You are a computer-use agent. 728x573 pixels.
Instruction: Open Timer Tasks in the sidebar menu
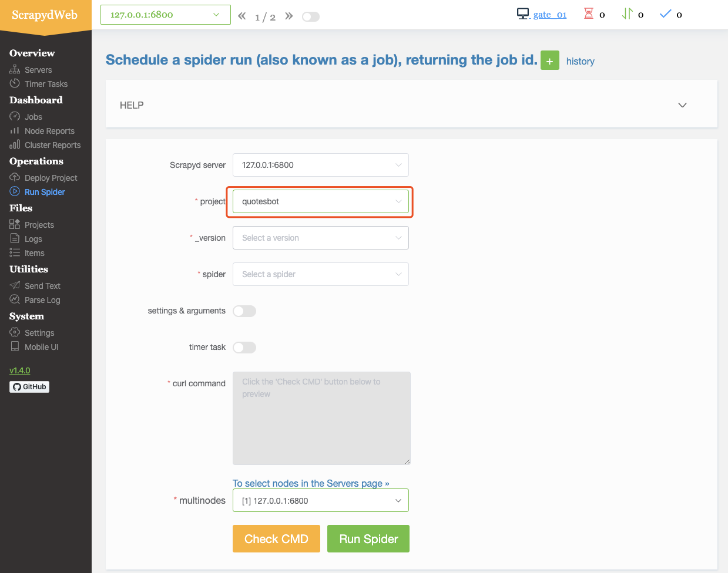[46, 84]
